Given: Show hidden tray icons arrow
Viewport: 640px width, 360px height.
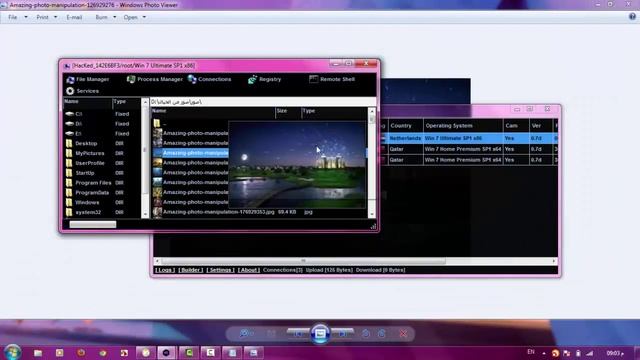Looking at the screenshot, I should 544,353.
